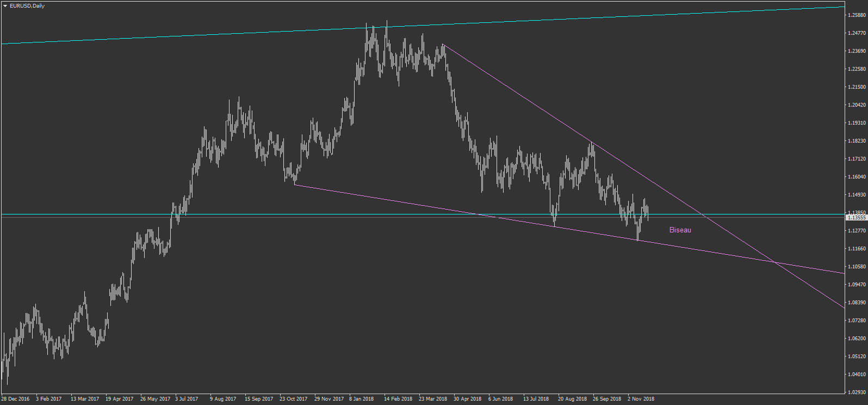Choose the "15 Sep 2017" time axis label
The image size is (868, 405).
coord(259,399)
